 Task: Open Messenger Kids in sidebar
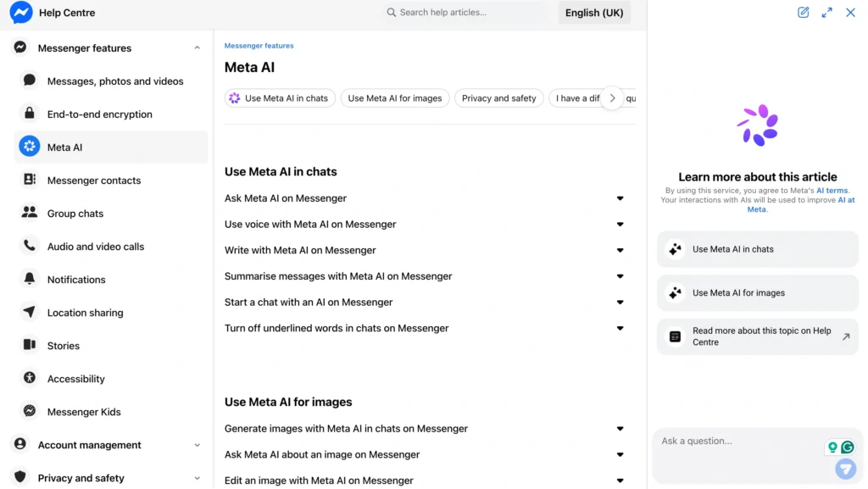point(111,412)
